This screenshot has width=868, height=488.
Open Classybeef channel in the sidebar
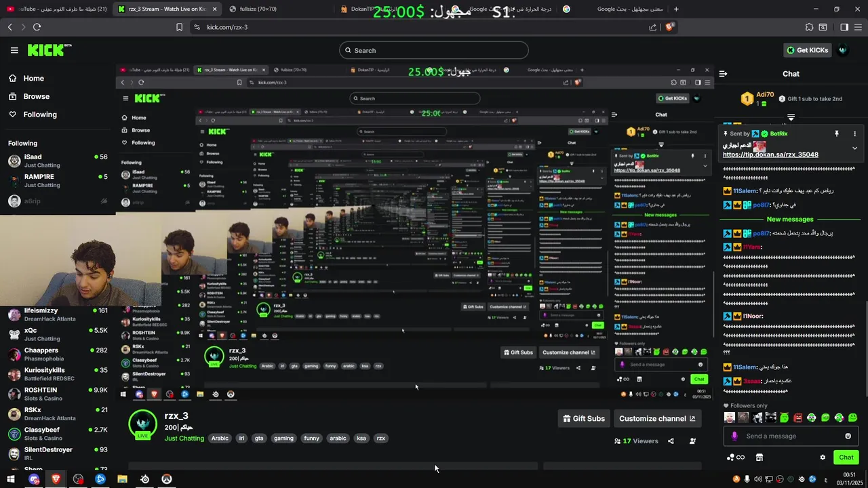pos(58,434)
